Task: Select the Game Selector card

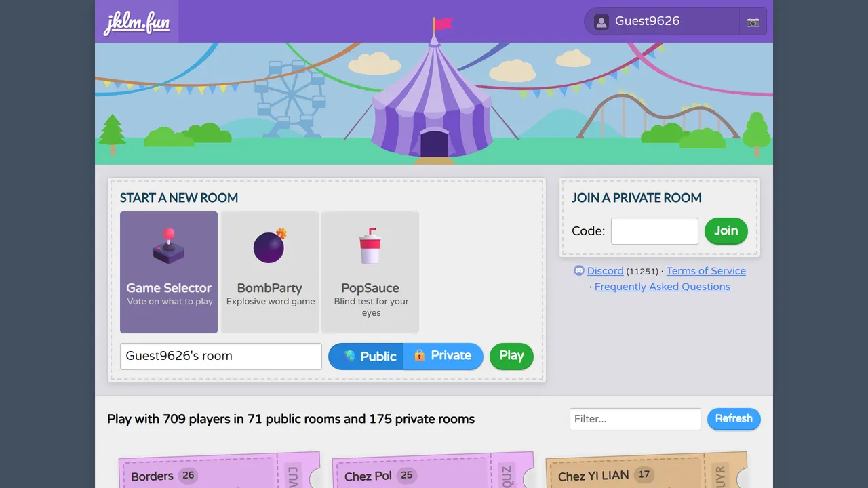Action: coord(169,272)
